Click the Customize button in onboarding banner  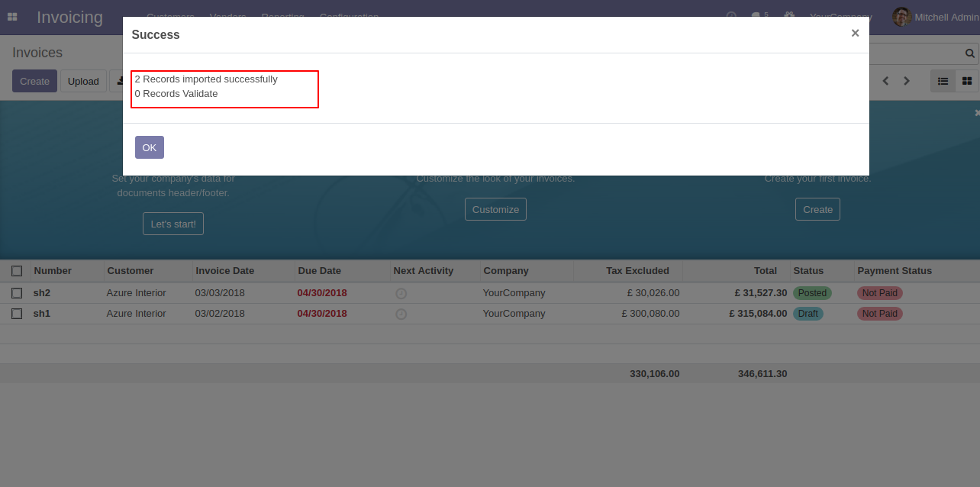tap(495, 209)
